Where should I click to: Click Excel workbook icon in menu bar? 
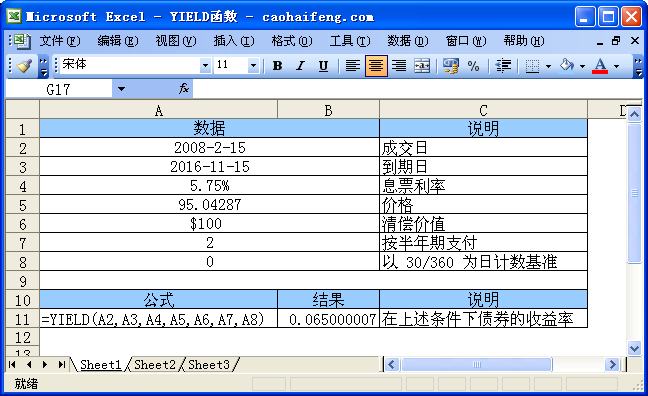coord(21,41)
